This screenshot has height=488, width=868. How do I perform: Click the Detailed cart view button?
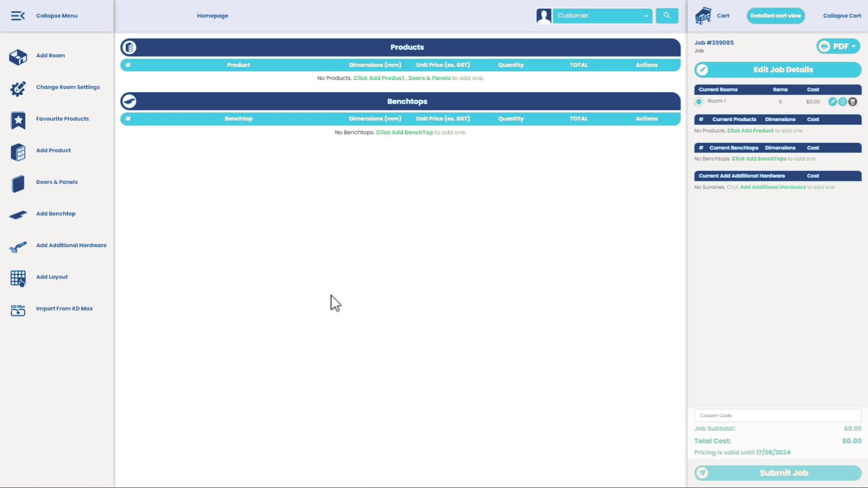click(x=776, y=16)
